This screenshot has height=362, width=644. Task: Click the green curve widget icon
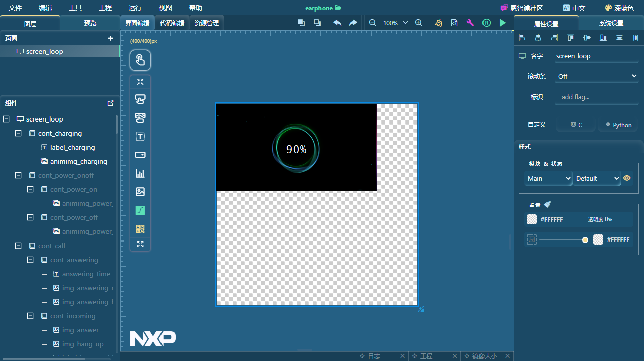click(x=140, y=210)
